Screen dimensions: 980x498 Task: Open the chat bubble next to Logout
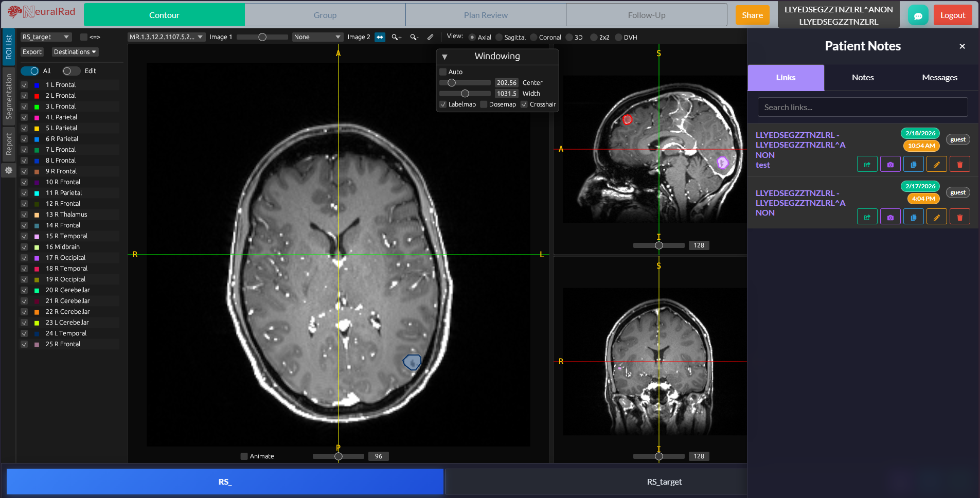pos(918,15)
